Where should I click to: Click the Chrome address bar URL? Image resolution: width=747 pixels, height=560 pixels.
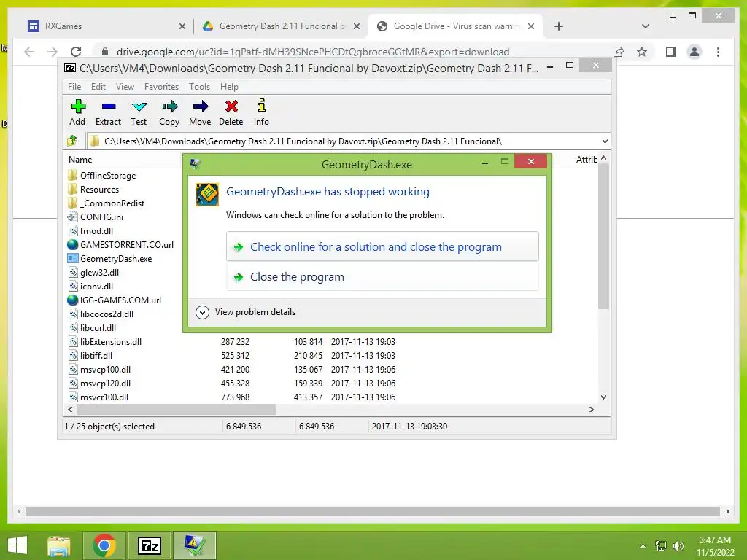tap(312, 52)
